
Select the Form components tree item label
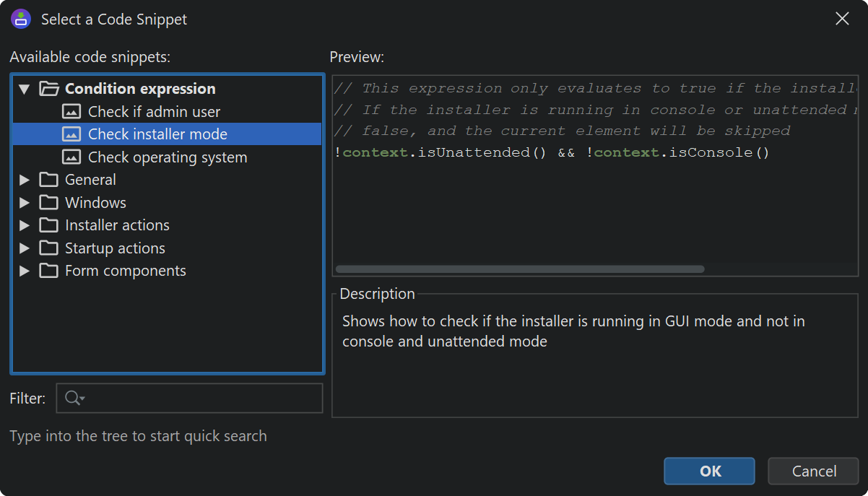pos(125,271)
